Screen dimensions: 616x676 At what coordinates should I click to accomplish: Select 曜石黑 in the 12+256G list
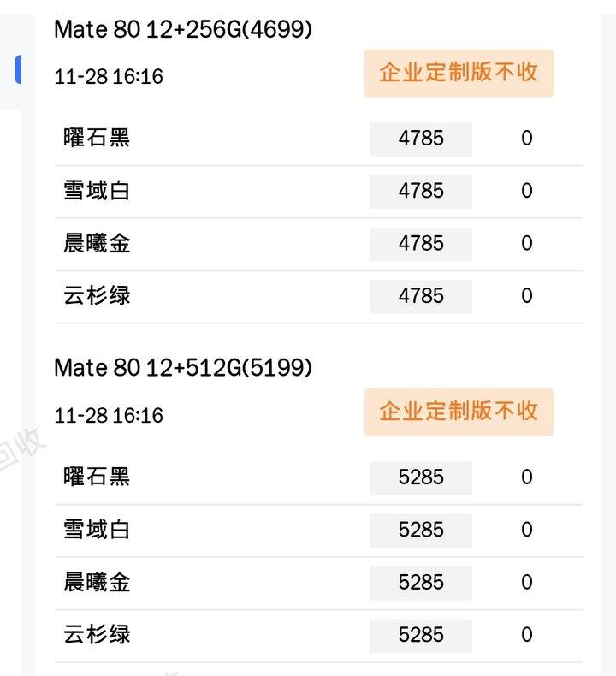pos(97,139)
